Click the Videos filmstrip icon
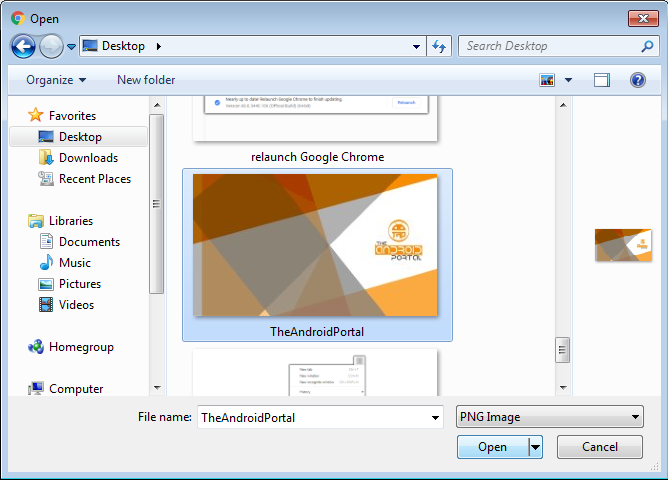Viewport: 668px width, 480px height. (46, 305)
